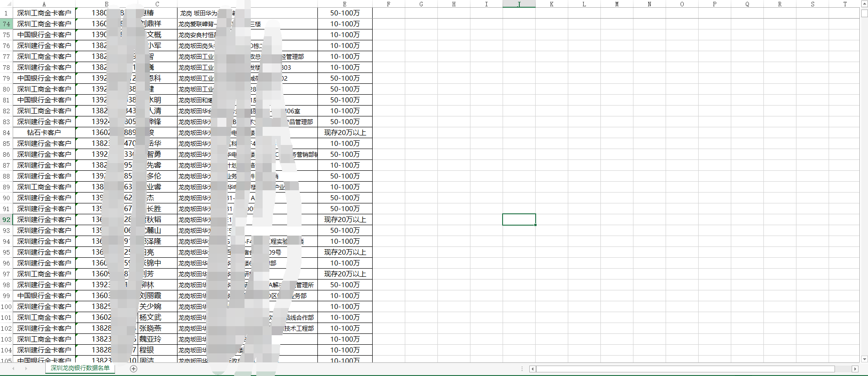Click the horizontal scrollbar thumb
Viewport: 868px width, 376px height.
686,369
